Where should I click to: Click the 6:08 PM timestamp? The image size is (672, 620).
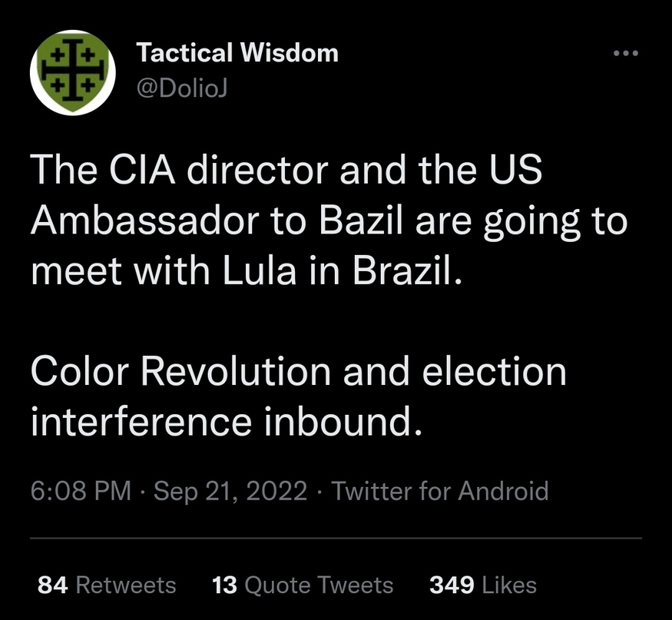point(81,490)
